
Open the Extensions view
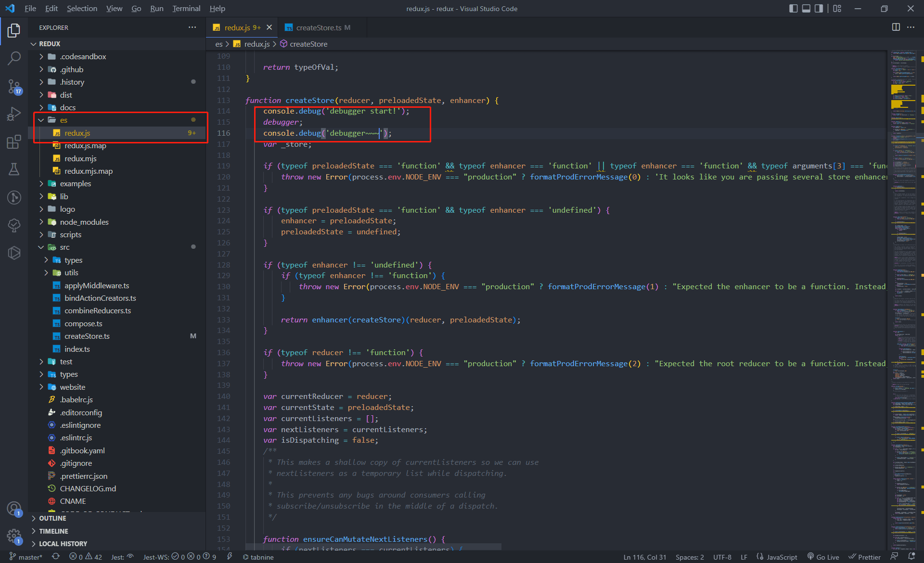pos(14,142)
